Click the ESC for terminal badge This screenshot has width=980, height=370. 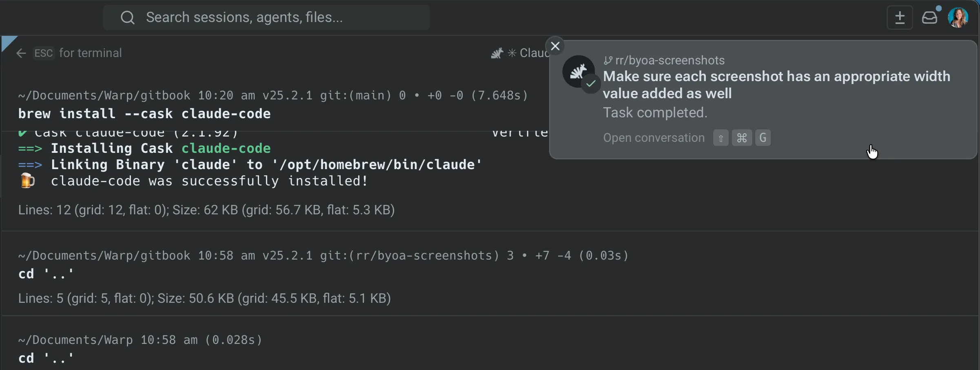coord(43,53)
